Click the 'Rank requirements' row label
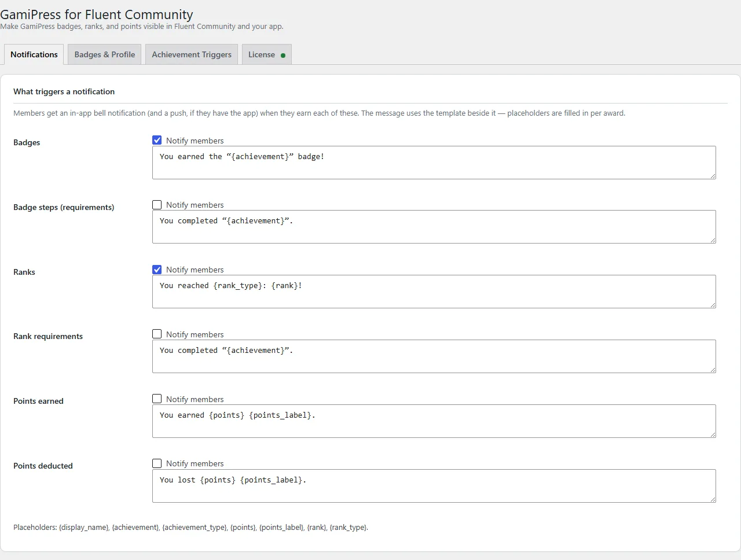 click(x=48, y=336)
